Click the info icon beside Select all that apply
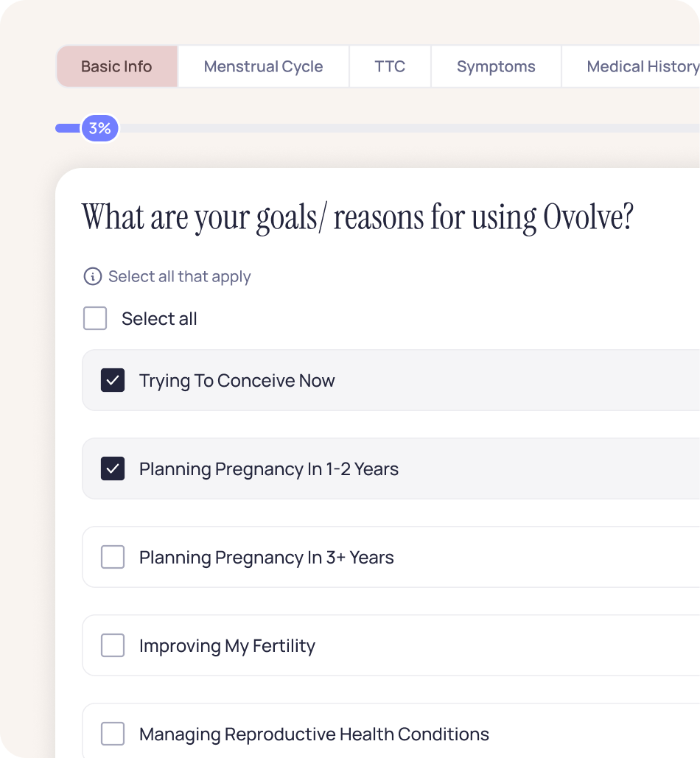Screen dimensions: 700x758 (x=92, y=277)
